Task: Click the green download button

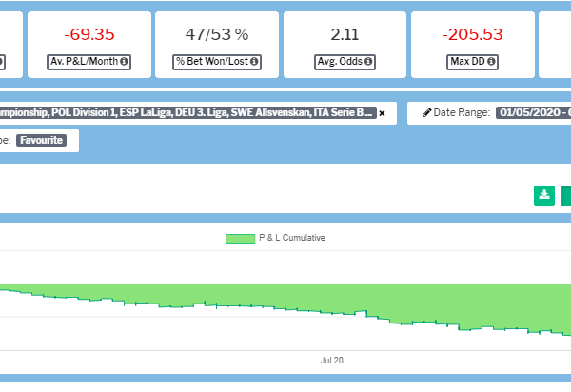Action: click(544, 195)
